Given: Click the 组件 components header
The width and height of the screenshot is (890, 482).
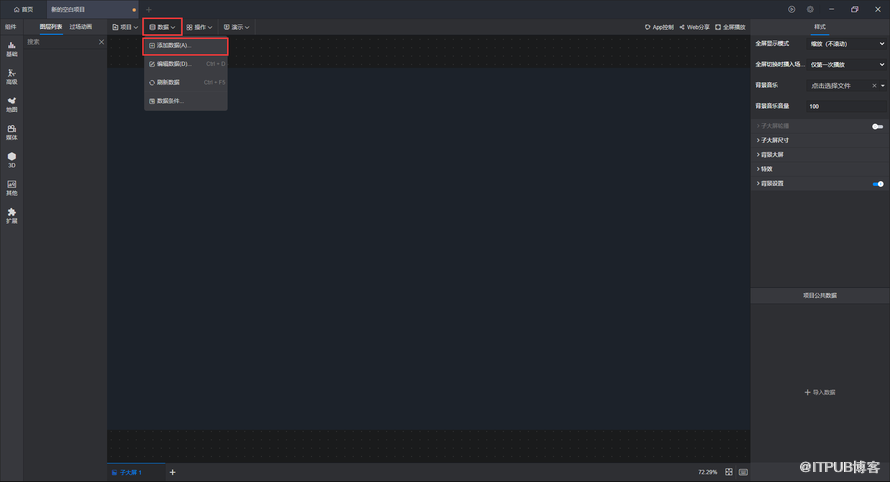Looking at the screenshot, I should click(11, 27).
